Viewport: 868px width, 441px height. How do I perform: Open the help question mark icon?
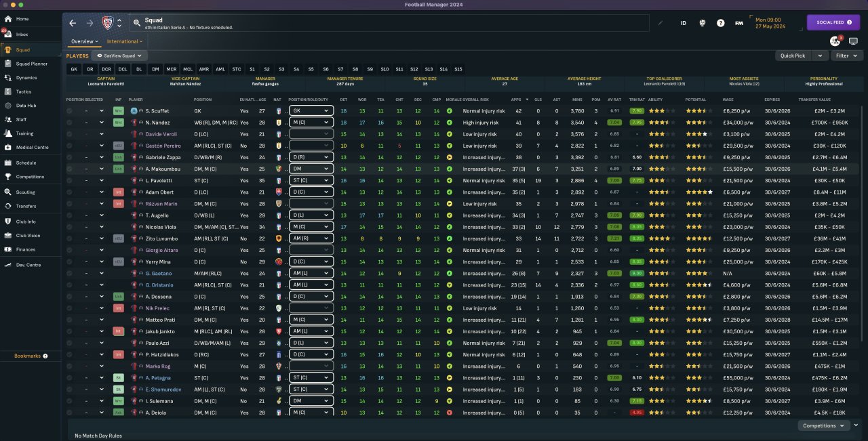(x=720, y=23)
